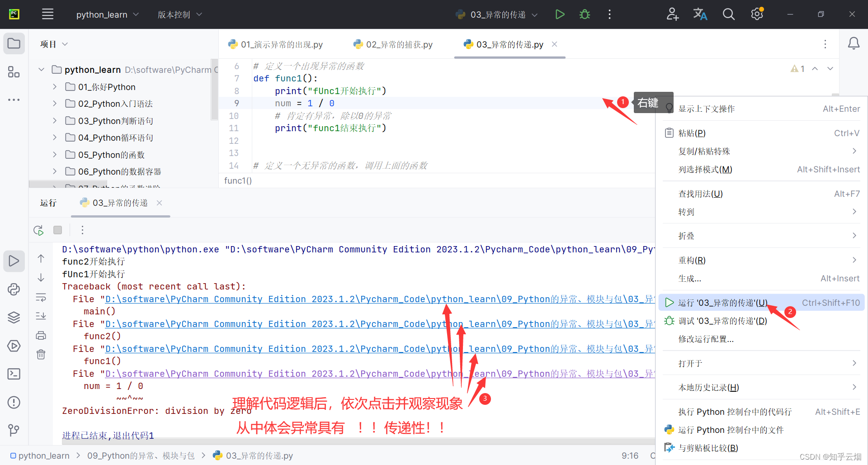The width and height of the screenshot is (868, 465).
Task: Close the 03_异常的传递 run tab
Action: [x=159, y=203]
